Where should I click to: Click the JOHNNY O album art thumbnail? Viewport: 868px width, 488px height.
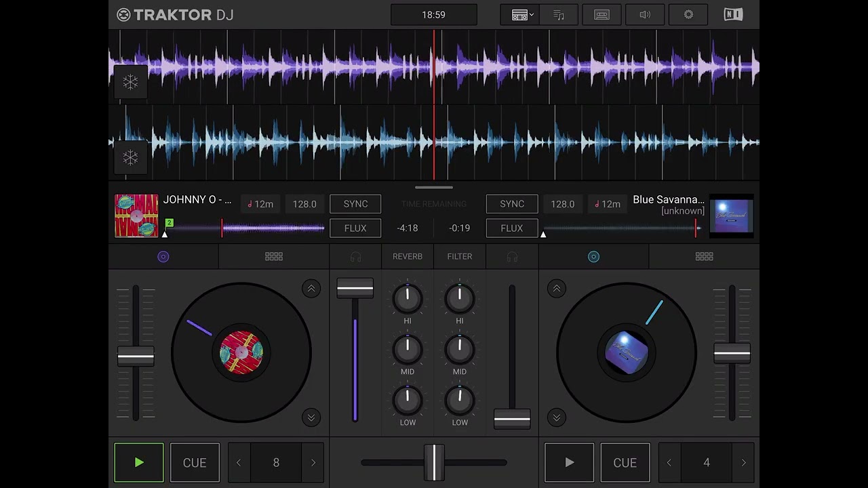point(136,216)
